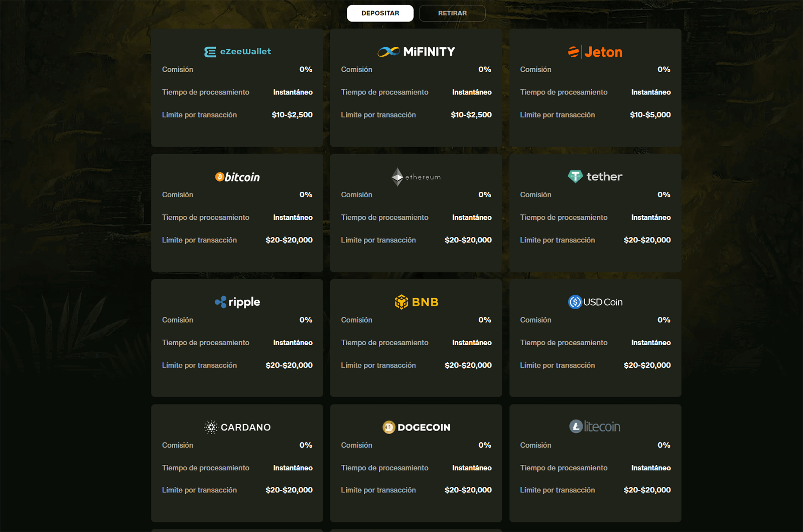803x532 pixels.
Task: Switch to the RETIRAR tab
Action: pos(452,13)
